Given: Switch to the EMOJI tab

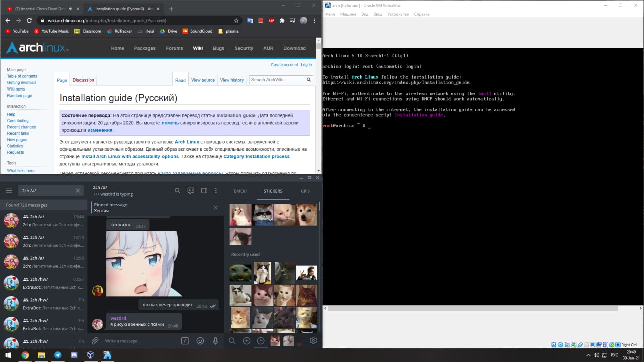Looking at the screenshot, I should [240, 191].
